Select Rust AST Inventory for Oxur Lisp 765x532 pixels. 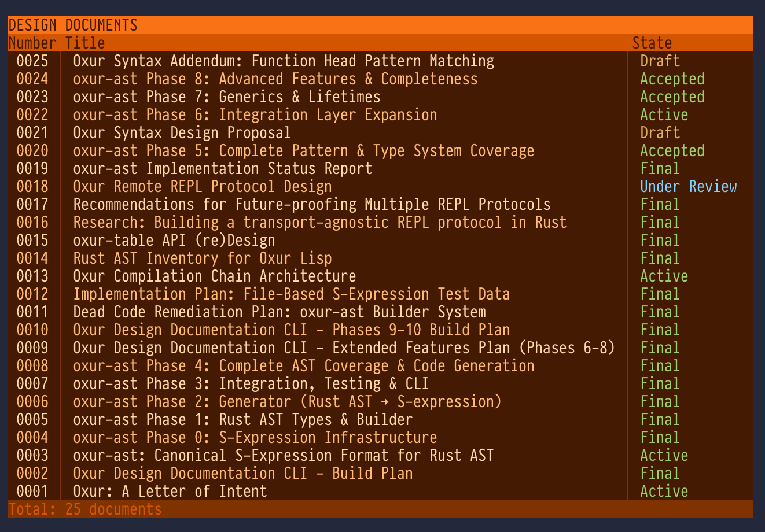pos(203,258)
